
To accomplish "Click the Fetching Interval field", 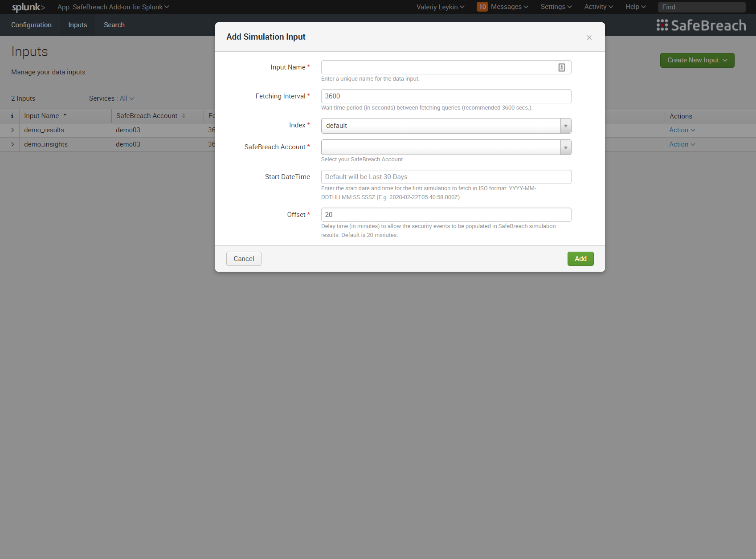I will coord(446,96).
